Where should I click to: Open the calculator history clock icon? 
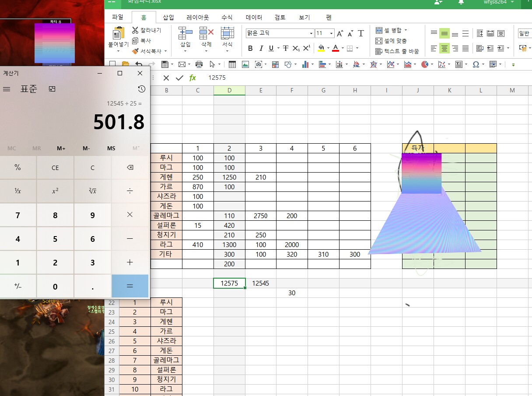(141, 89)
